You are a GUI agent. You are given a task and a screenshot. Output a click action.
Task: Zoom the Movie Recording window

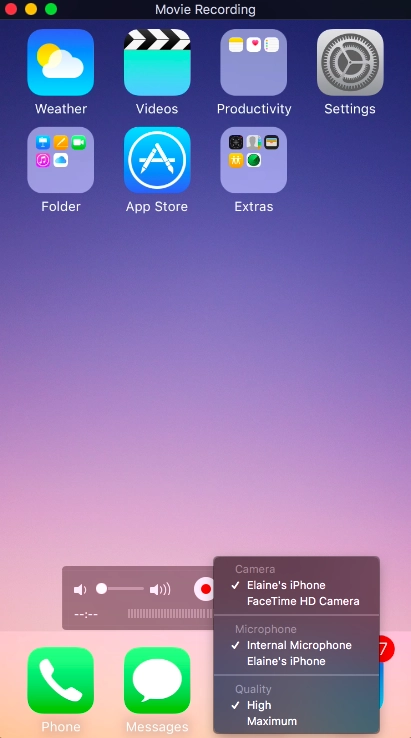(51, 9)
